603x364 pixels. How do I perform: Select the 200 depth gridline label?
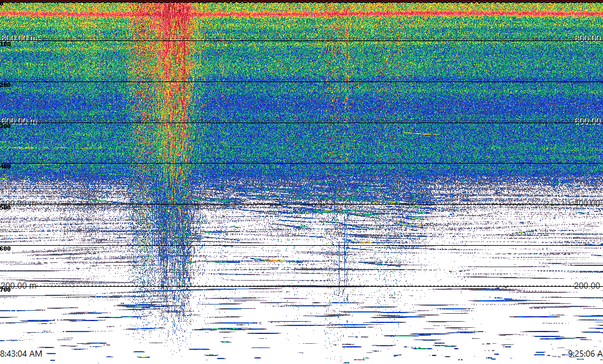[6, 85]
